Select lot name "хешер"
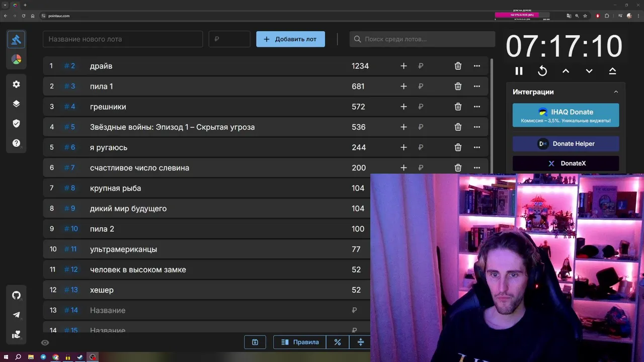This screenshot has height=362, width=644. [x=102, y=290]
